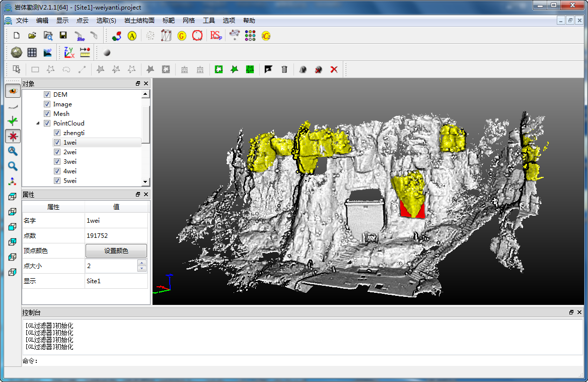Click the eye view icon in left sidebar
Screen dimensions: 588x382
coord(13,91)
